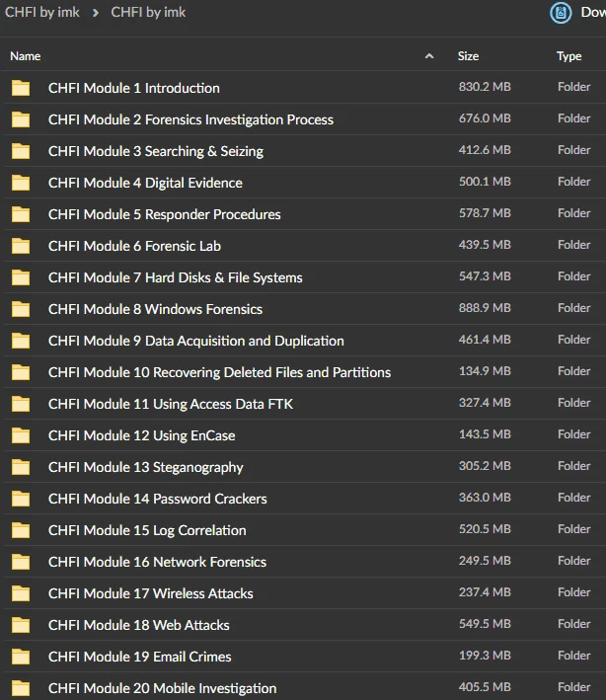Viewport: 606px width, 700px height.
Task: Select 'CHFI Module 11 Using Access Data FTK'
Action: pos(171,404)
